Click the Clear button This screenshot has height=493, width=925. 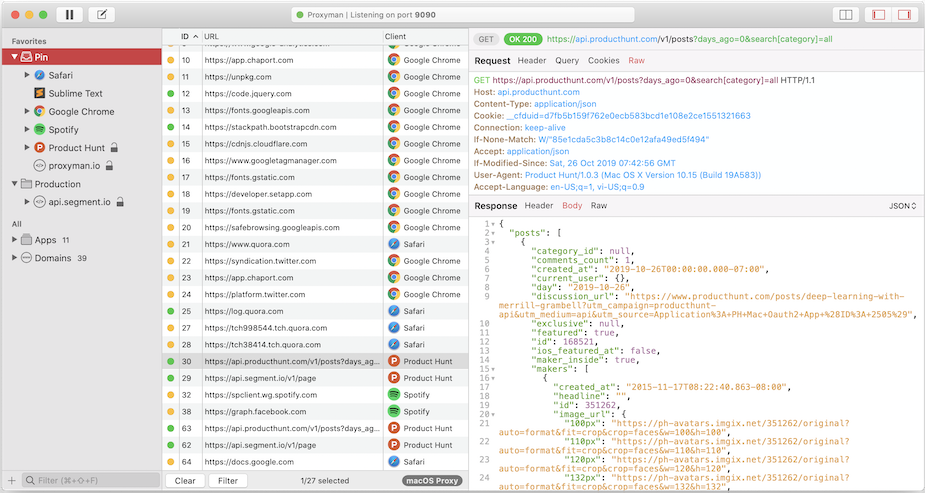[185, 481]
